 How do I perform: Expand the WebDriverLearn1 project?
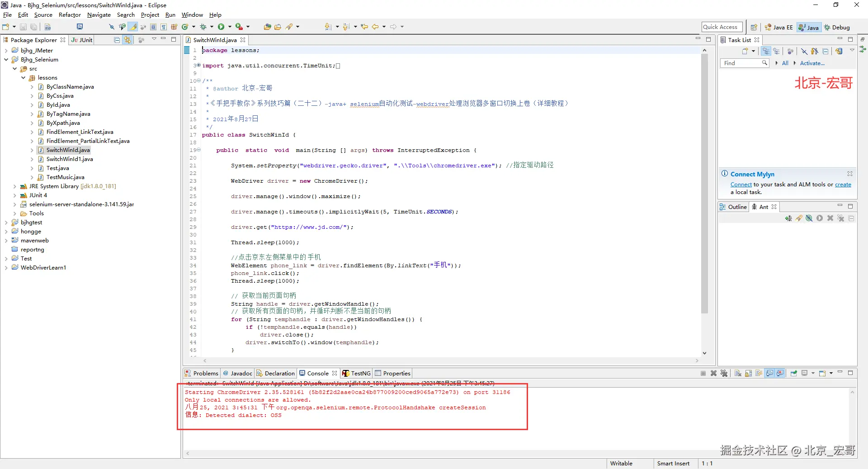6,268
